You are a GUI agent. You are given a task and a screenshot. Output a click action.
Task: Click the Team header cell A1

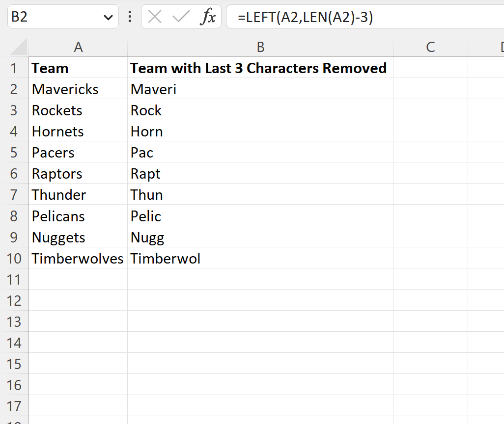(x=78, y=68)
